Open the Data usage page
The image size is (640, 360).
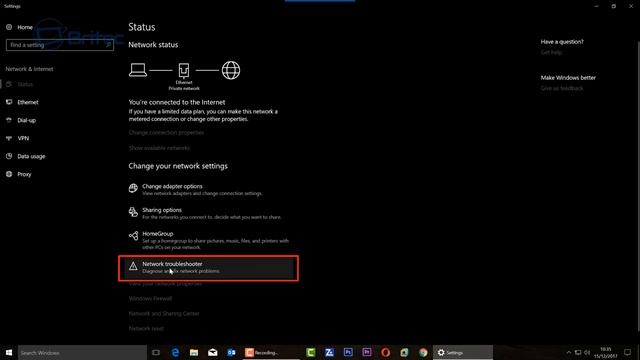tap(31, 156)
